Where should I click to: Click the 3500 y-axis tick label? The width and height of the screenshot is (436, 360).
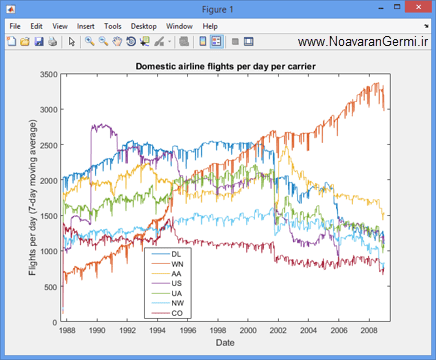click(x=49, y=74)
